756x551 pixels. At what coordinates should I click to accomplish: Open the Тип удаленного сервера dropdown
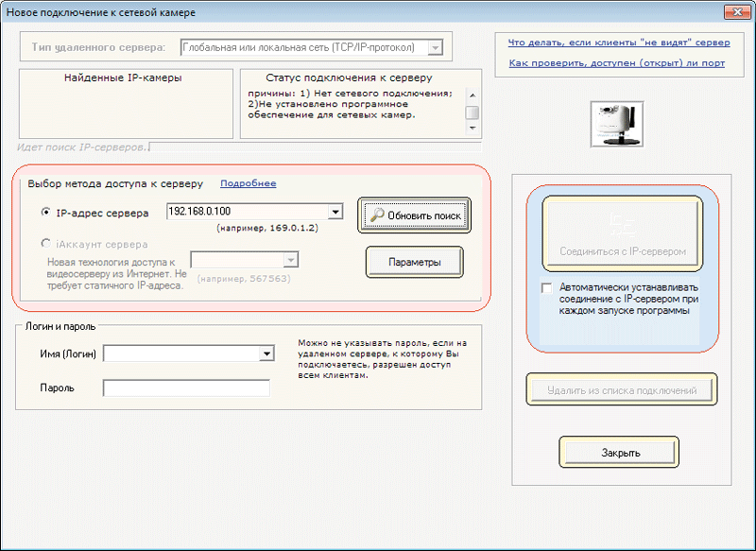pyautogui.click(x=435, y=47)
